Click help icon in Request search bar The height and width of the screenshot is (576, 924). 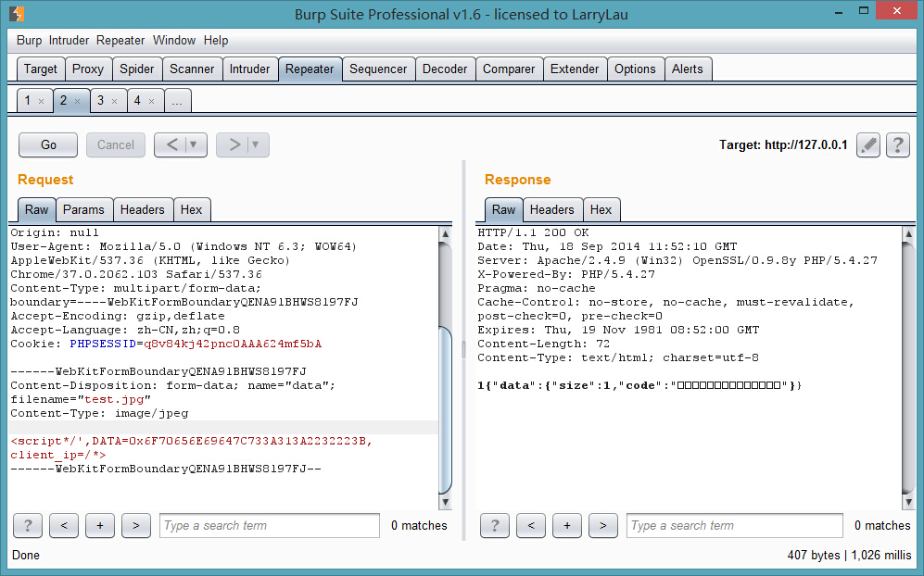tap(28, 525)
